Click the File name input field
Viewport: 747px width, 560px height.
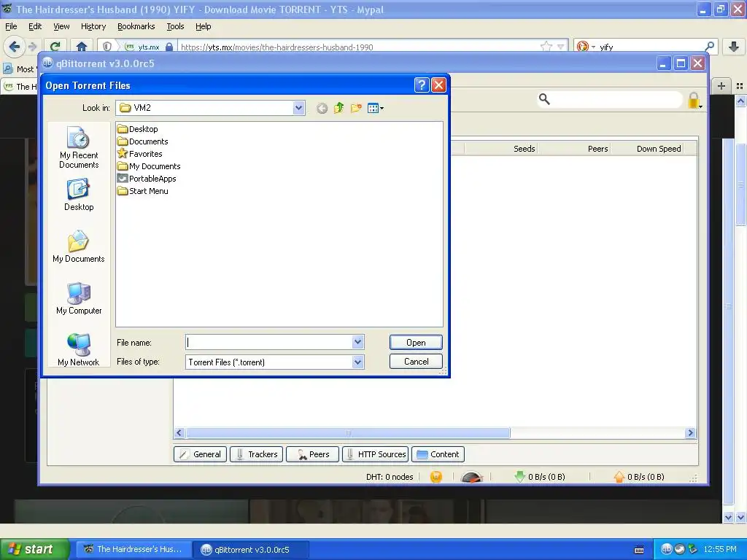tap(269, 343)
